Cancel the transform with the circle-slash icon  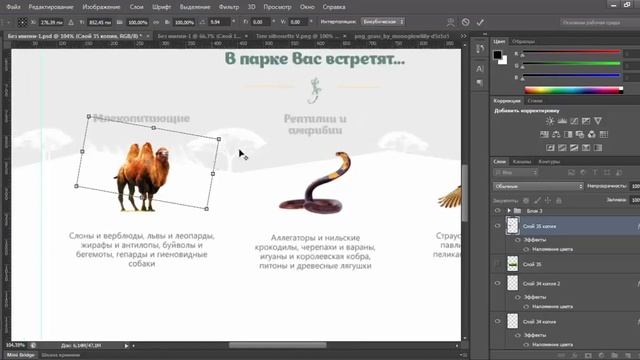click(x=465, y=22)
